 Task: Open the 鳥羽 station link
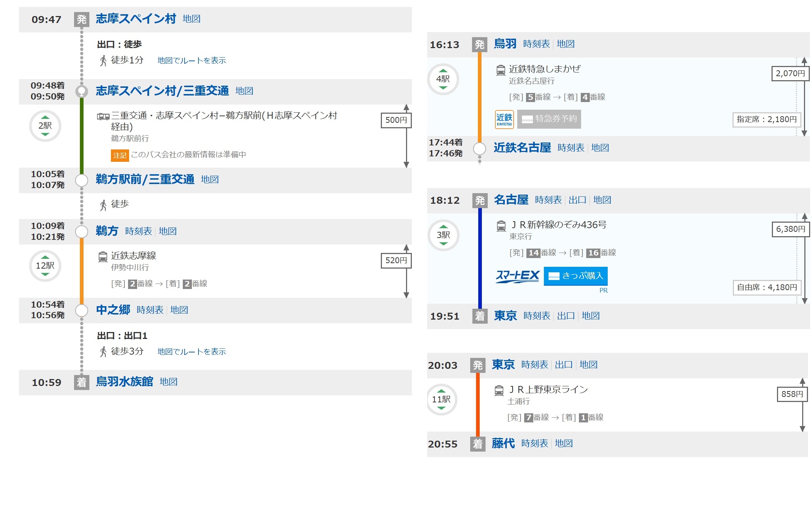coord(505,44)
